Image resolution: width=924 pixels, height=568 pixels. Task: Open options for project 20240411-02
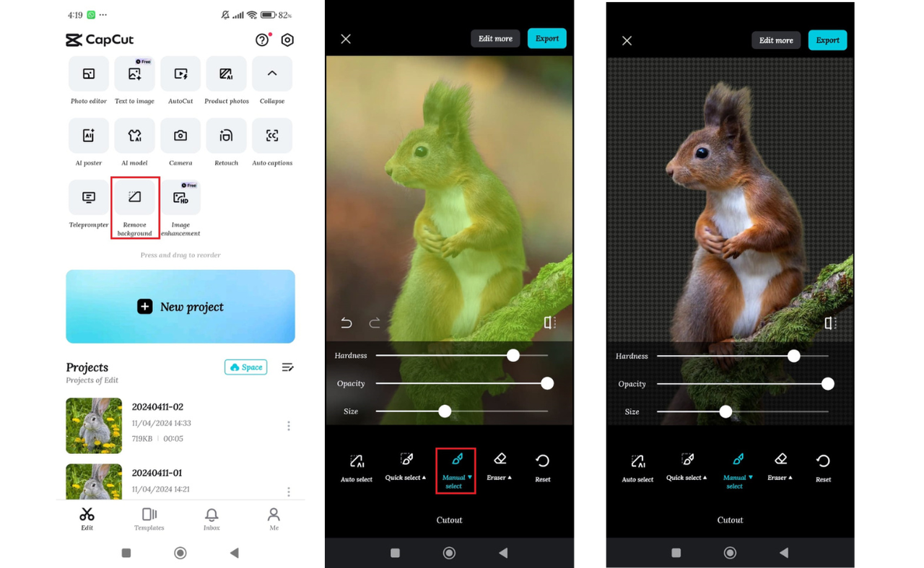point(289,426)
